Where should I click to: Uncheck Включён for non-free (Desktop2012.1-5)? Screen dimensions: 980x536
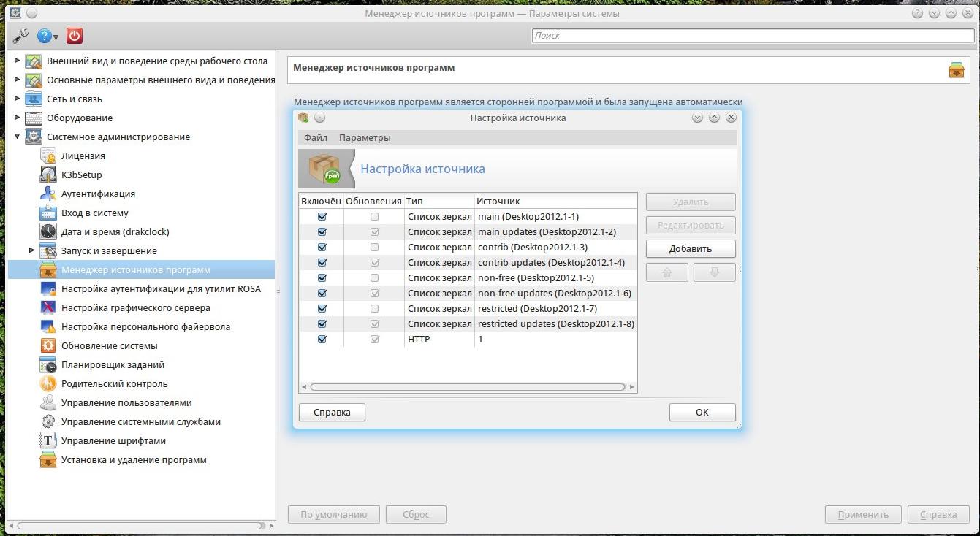[x=322, y=278]
